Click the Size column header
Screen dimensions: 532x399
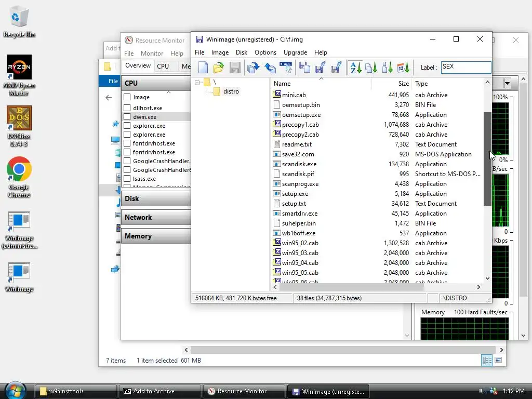[x=392, y=84]
